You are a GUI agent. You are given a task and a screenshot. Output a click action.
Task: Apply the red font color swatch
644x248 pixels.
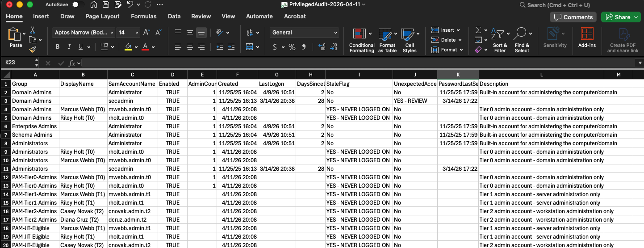click(145, 47)
